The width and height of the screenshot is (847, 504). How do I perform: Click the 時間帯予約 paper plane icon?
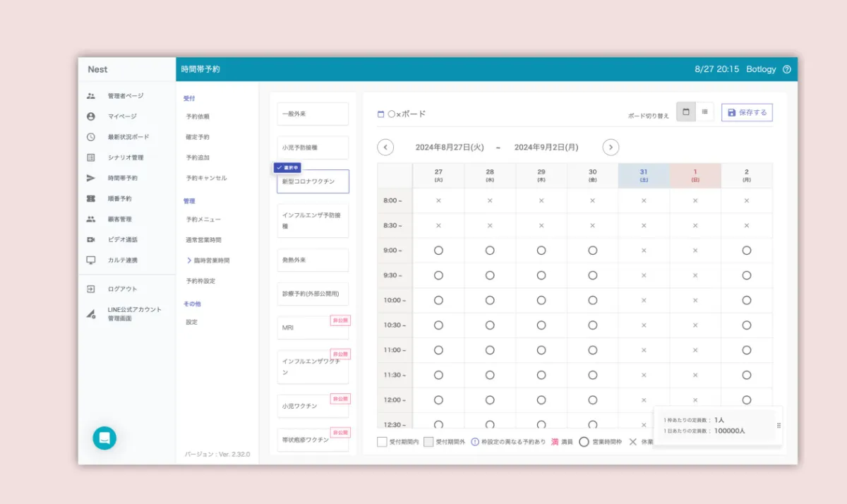pyautogui.click(x=91, y=178)
